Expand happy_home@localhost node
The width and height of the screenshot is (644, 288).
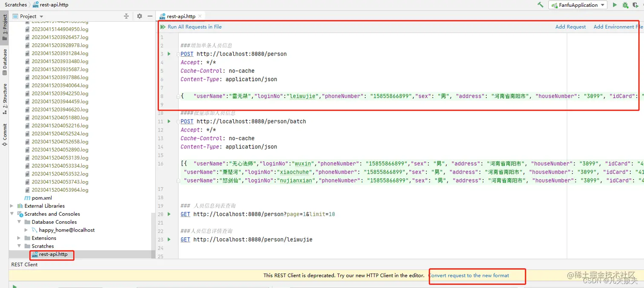coord(26,230)
